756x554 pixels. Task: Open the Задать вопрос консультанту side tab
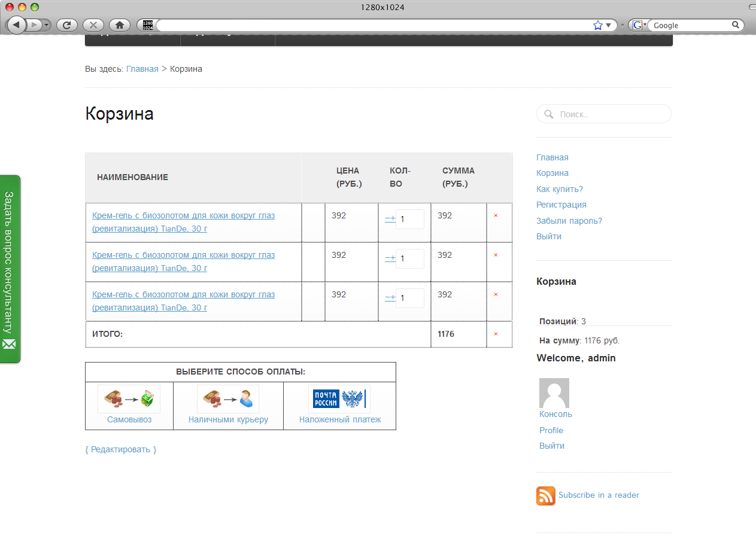[10, 269]
